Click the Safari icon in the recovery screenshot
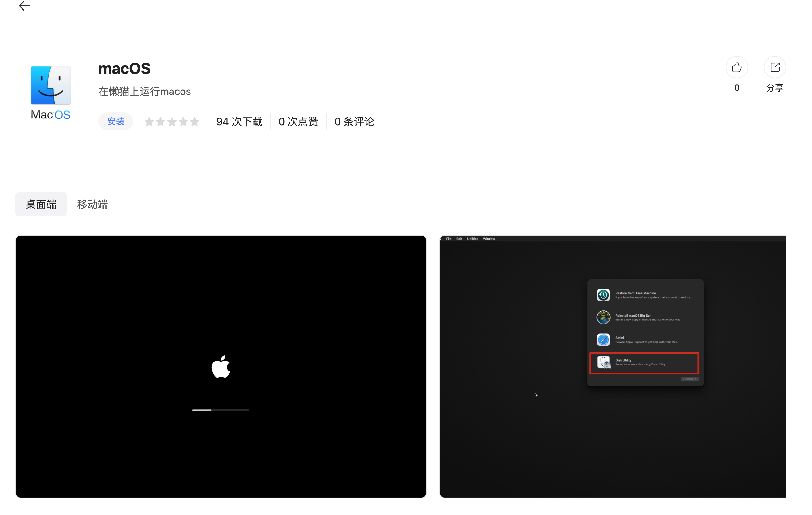This screenshot has width=812, height=515. [603, 339]
